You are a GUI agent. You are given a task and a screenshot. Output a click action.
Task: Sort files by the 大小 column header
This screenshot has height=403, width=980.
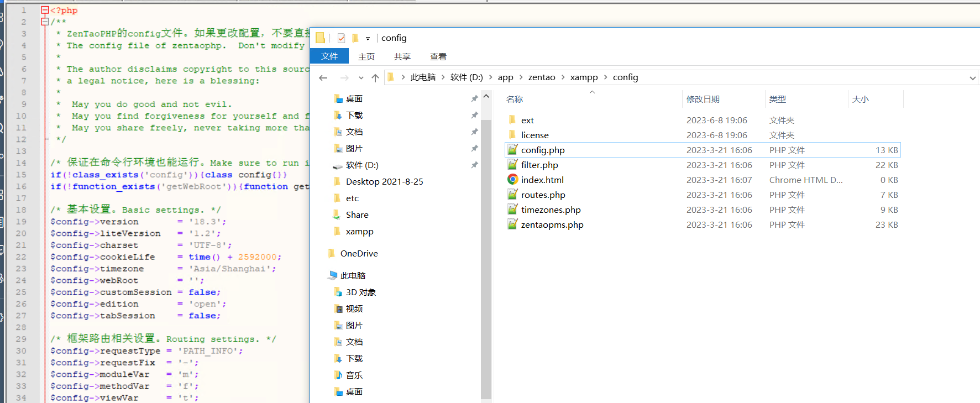[x=860, y=99]
